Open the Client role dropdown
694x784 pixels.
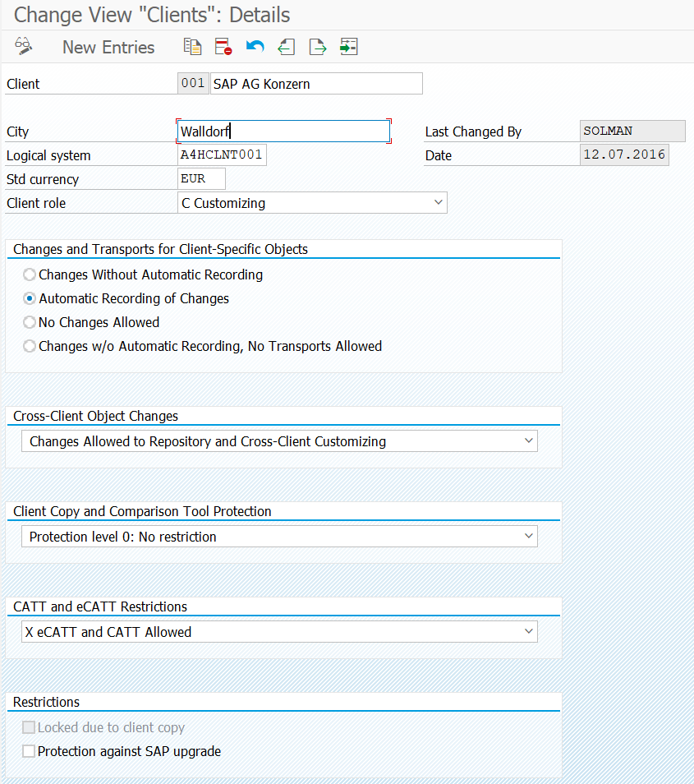pos(437,203)
